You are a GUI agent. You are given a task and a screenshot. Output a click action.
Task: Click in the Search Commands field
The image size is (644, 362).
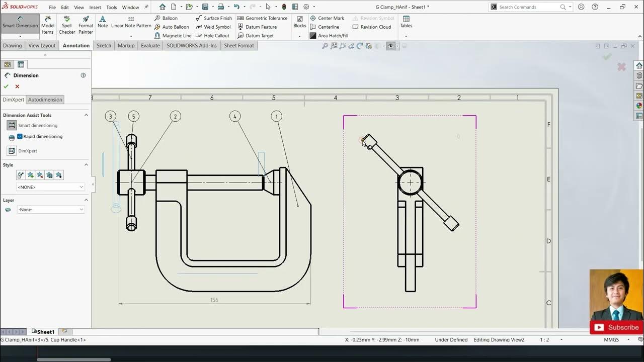(528, 7)
